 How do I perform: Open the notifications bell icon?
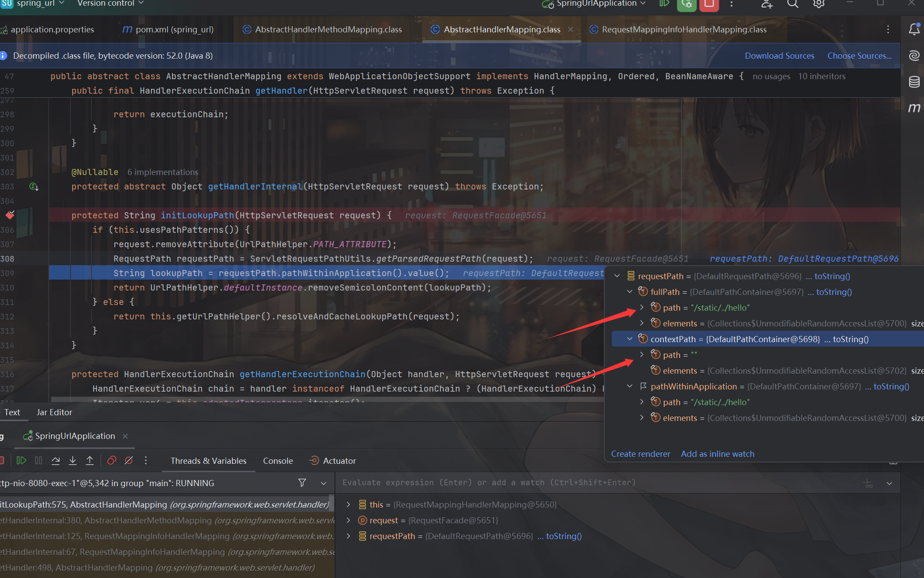(x=914, y=29)
